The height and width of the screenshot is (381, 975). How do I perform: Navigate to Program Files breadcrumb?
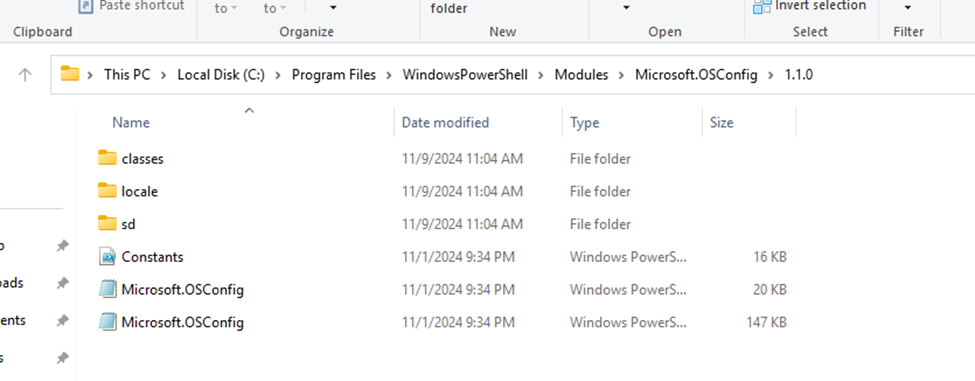(334, 75)
